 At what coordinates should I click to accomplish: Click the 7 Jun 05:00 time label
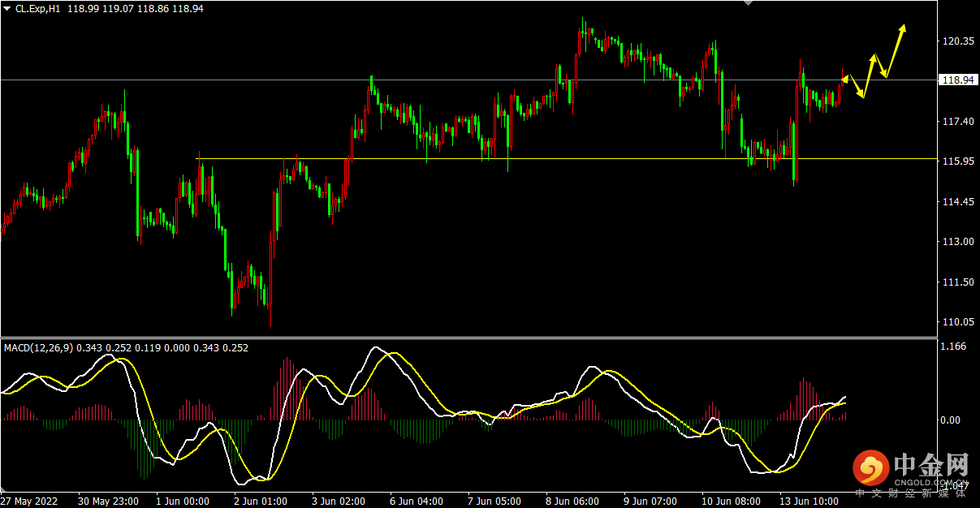point(494,502)
